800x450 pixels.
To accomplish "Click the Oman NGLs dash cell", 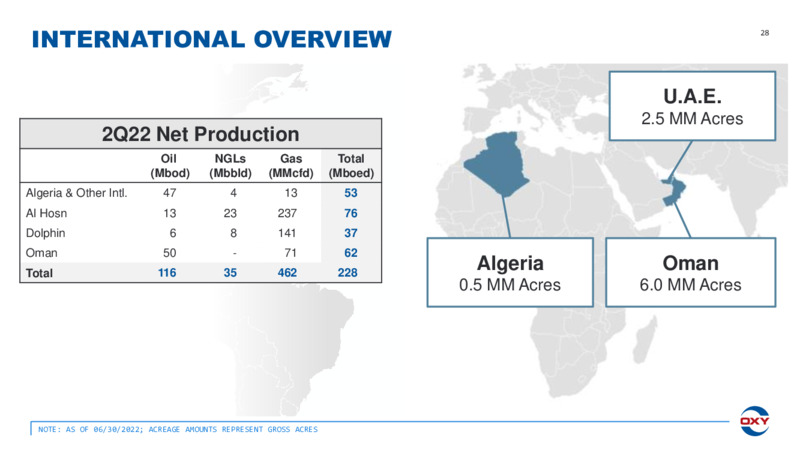I will (x=234, y=253).
